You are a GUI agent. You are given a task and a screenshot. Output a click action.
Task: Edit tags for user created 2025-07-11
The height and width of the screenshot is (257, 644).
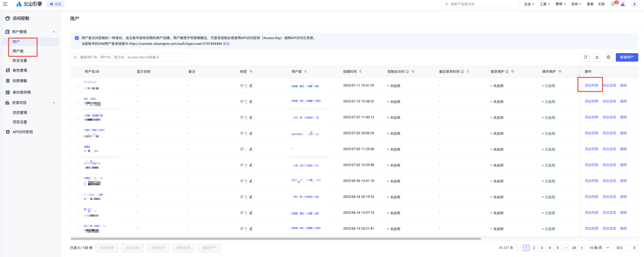(251, 85)
